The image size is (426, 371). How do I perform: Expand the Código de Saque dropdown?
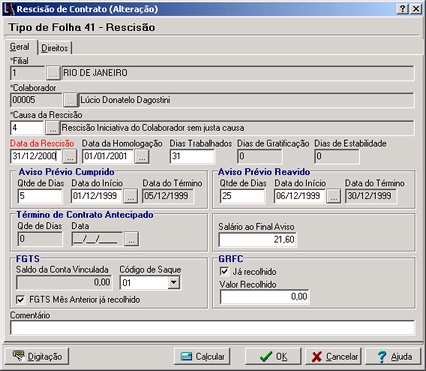tap(174, 283)
